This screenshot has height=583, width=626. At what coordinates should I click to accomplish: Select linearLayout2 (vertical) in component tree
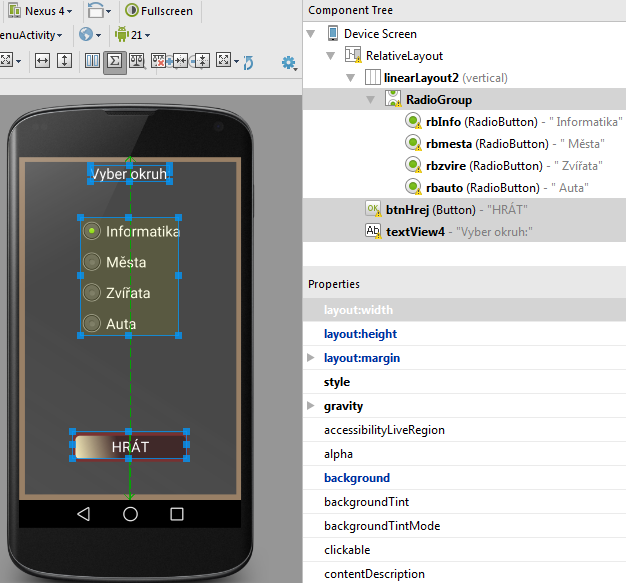[445, 78]
